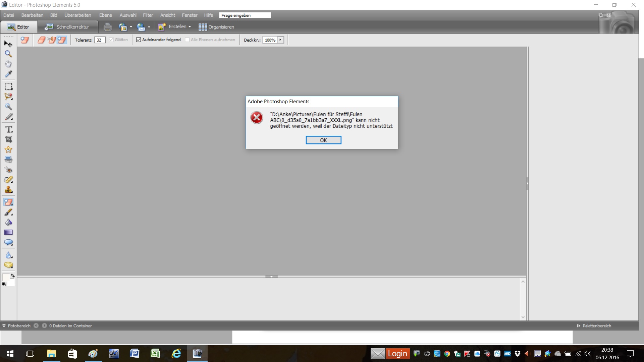644x362 pixels.
Task: Open the Fenster menu
Action: pyautogui.click(x=190, y=15)
